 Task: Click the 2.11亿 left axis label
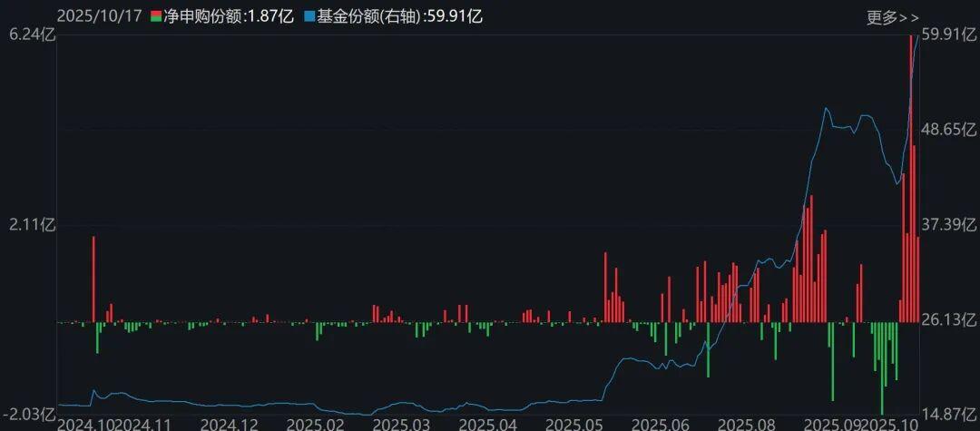click(x=28, y=225)
